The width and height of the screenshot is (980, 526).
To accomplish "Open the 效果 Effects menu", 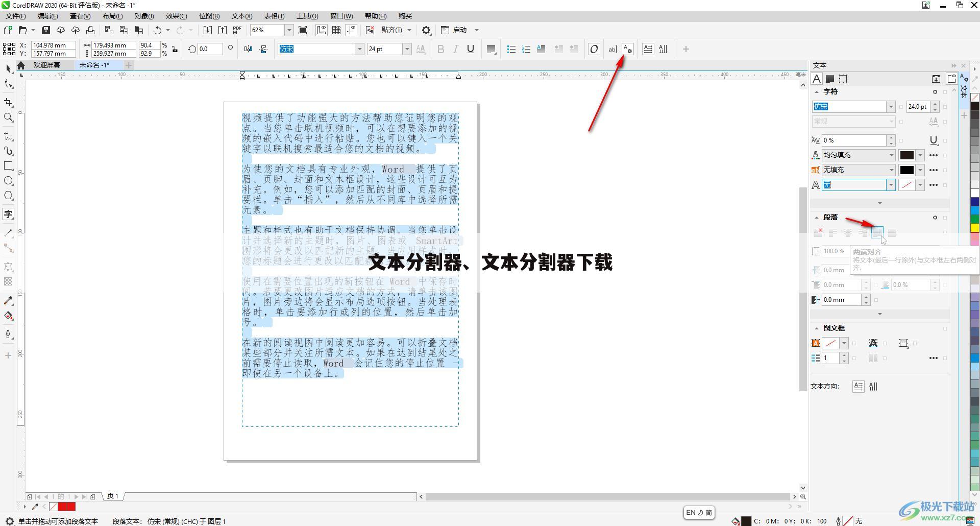I will [x=176, y=16].
